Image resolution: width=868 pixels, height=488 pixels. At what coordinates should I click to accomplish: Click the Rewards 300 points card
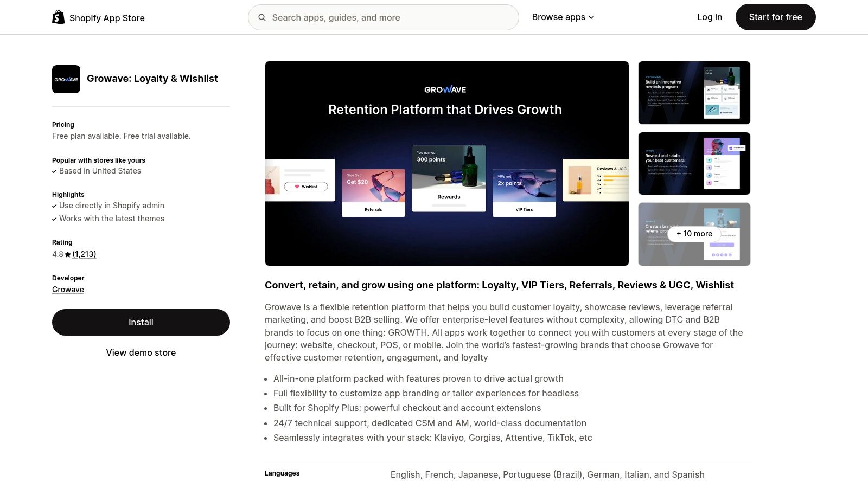tap(449, 178)
